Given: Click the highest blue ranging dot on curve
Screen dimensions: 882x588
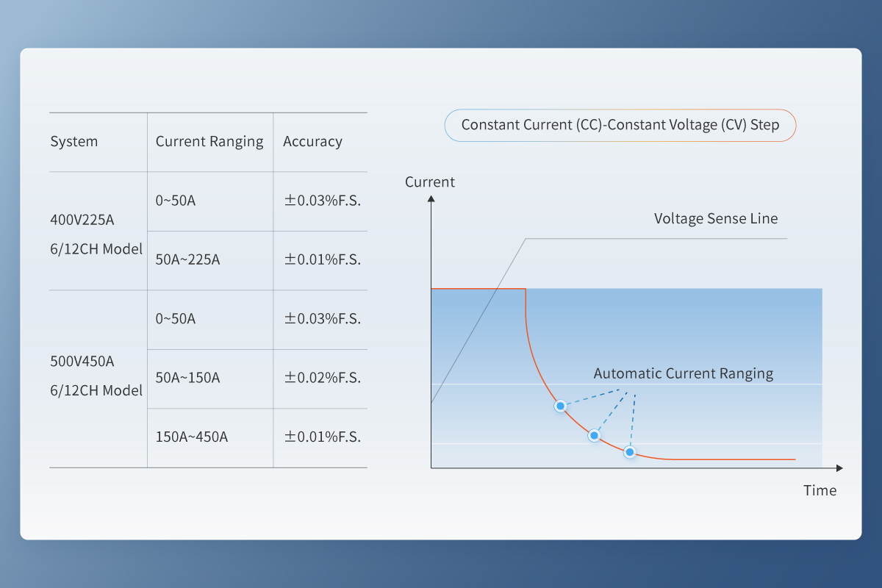Looking at the screenshot, I should pos(561,406).
